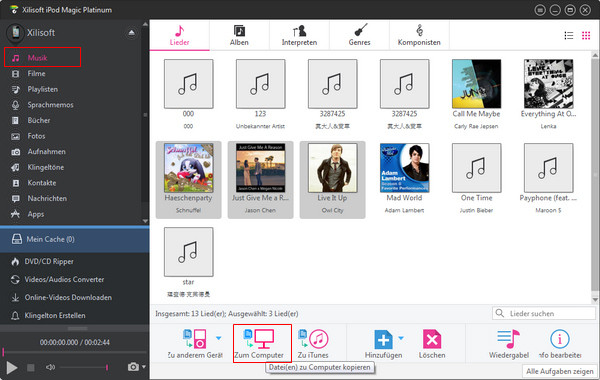
Task: Expand the Zu anderem Gerät dropdown arrow
Action: 218,338
